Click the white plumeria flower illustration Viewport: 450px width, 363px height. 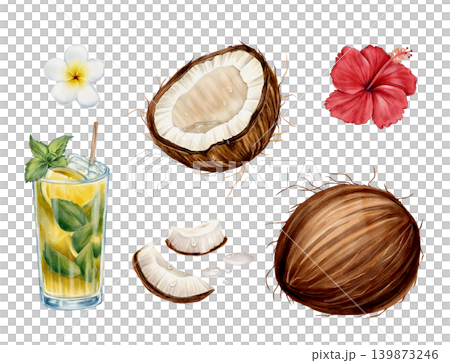[74, 76]
